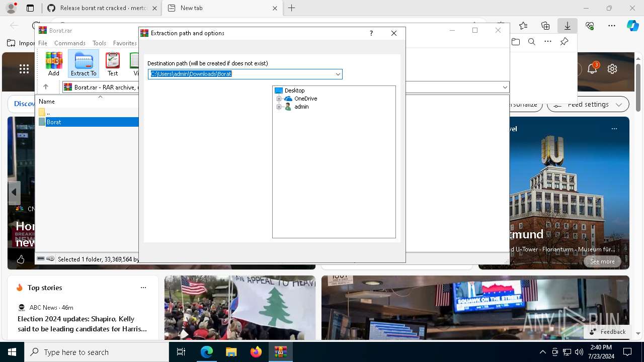Open Edge Browser essentials heart icon

tap(590, 26)
